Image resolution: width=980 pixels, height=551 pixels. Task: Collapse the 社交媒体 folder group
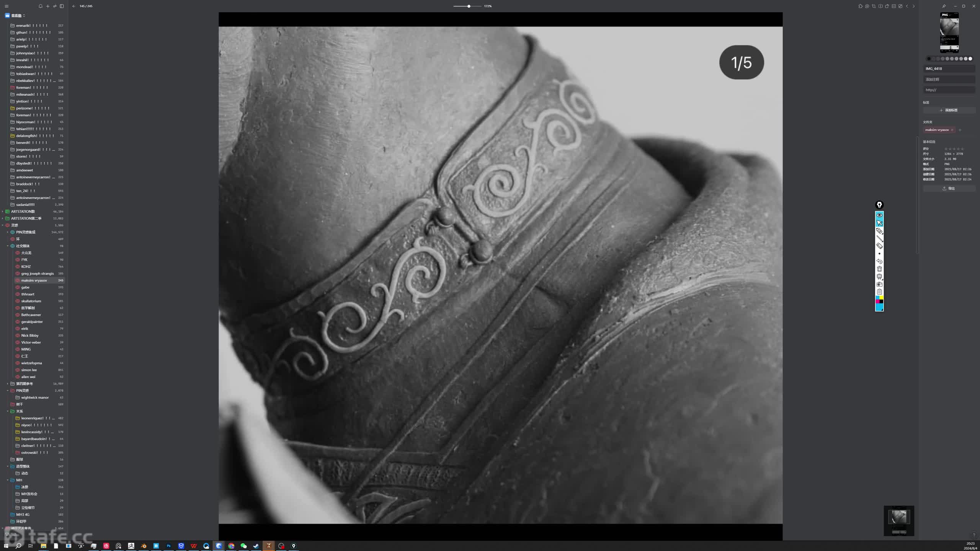8,246
